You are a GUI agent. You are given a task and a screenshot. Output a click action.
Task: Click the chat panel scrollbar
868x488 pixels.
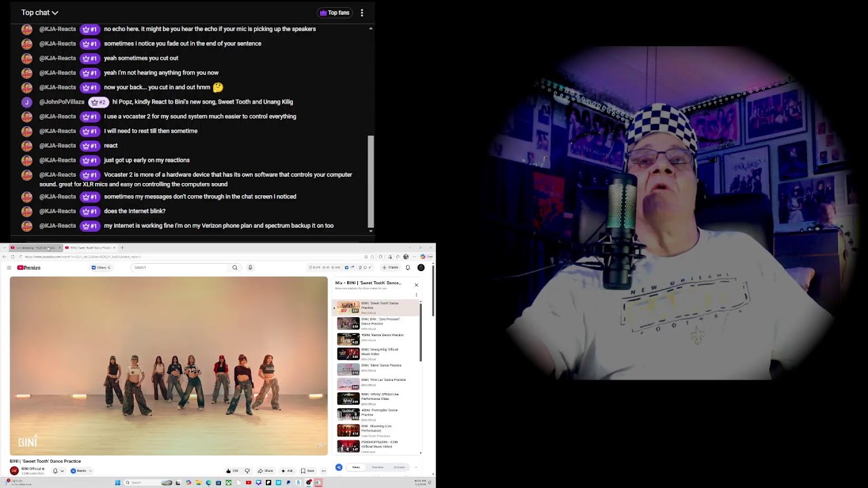(x=370, y=181)
